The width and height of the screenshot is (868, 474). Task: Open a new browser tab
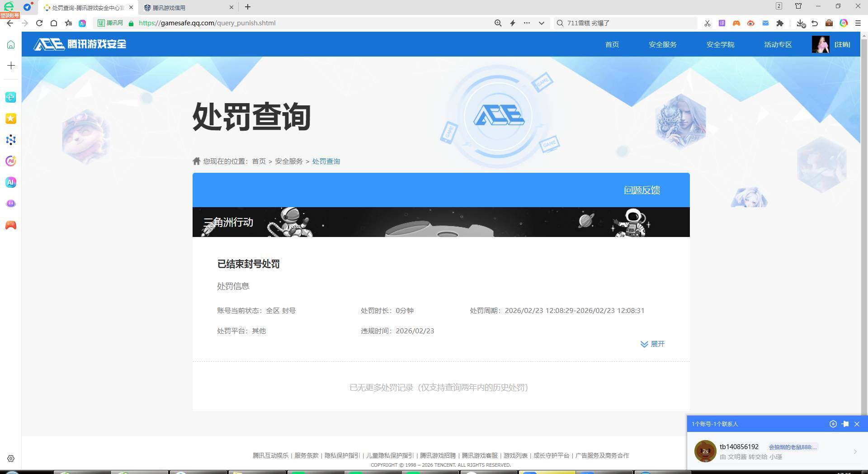tap(247, 7)
